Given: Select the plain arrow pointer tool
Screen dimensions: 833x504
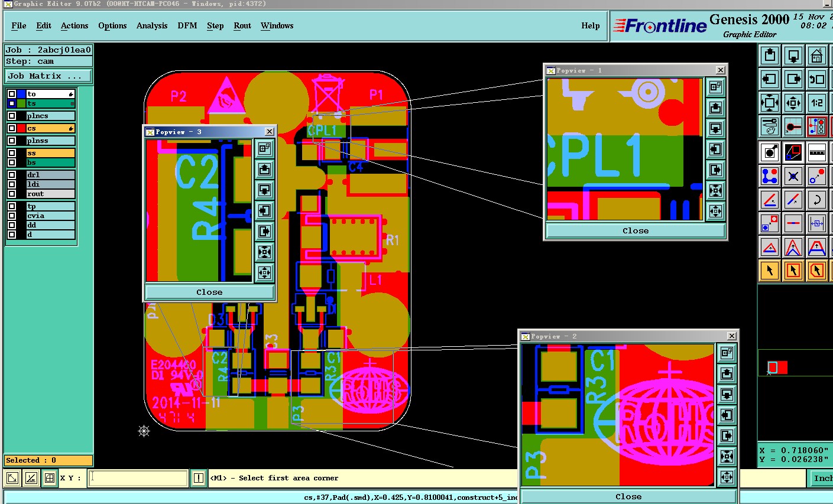Looking at the screenshot, I should [770, 271].
